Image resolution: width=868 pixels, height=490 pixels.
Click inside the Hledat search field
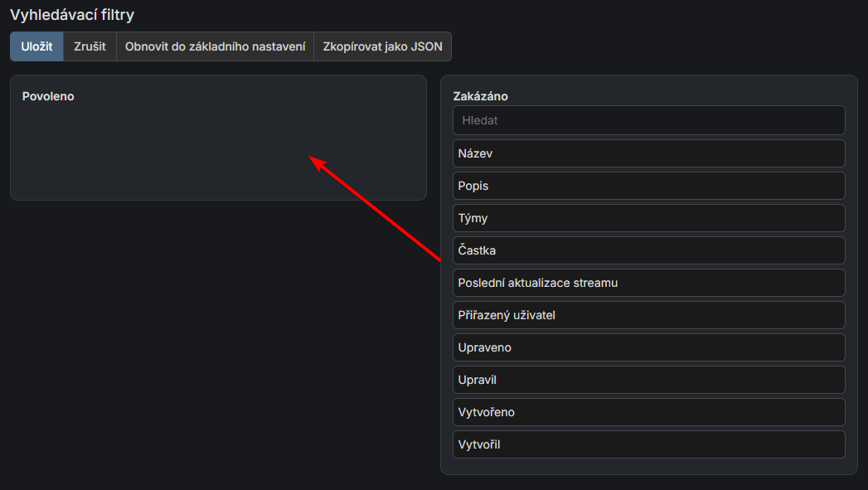[x=648, y=120]
